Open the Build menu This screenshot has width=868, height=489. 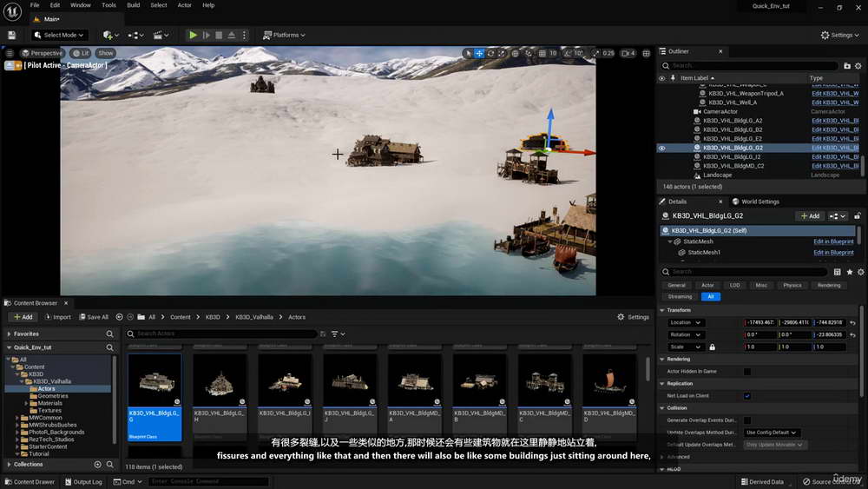[x=134, y=5]
